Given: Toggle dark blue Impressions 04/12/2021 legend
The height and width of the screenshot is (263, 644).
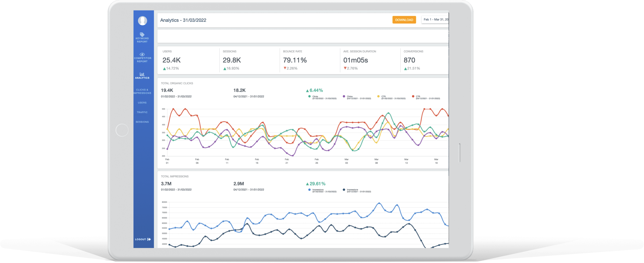Looking at the screenshot, I should click(356, 191).
